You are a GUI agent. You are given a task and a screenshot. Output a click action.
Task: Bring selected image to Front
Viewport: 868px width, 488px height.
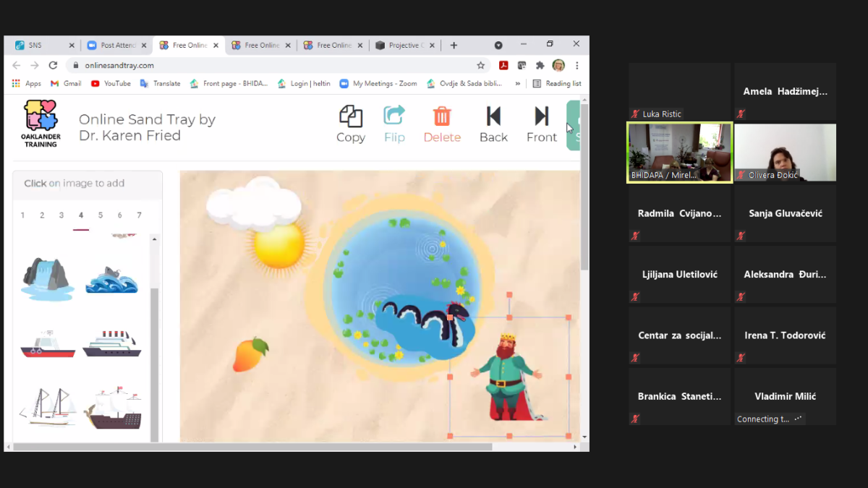(541, 124)
